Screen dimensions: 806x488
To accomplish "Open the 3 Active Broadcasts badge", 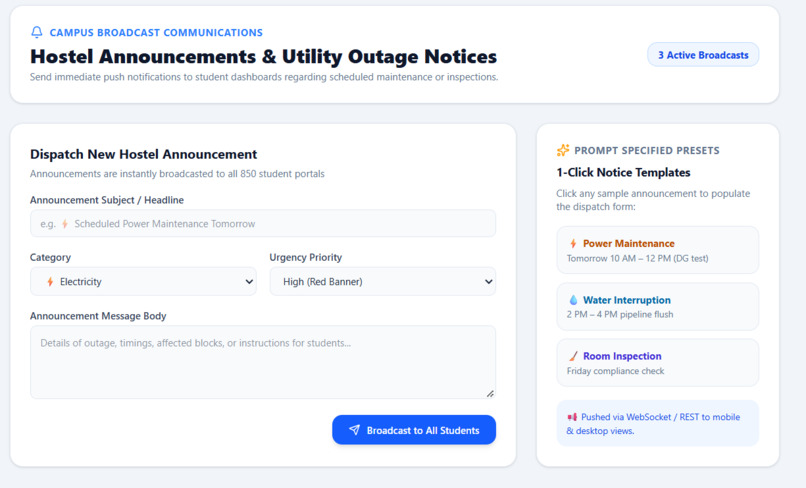I will [703, 55].
